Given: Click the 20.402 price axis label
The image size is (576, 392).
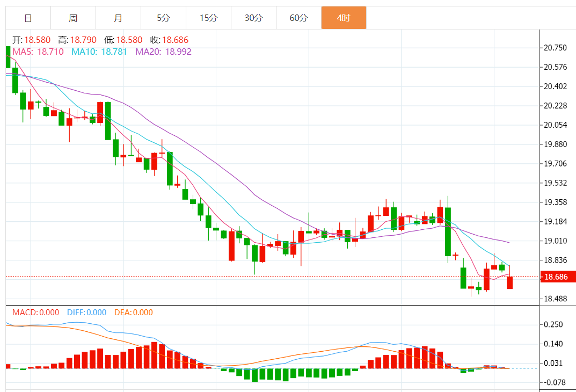Looking at the screenshot, I should tap(555, 86).
